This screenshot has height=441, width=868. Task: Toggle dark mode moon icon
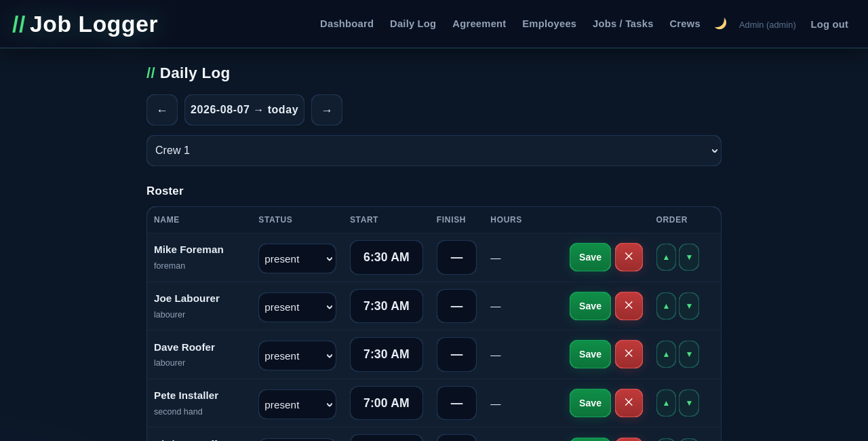[x=720, y=24]
